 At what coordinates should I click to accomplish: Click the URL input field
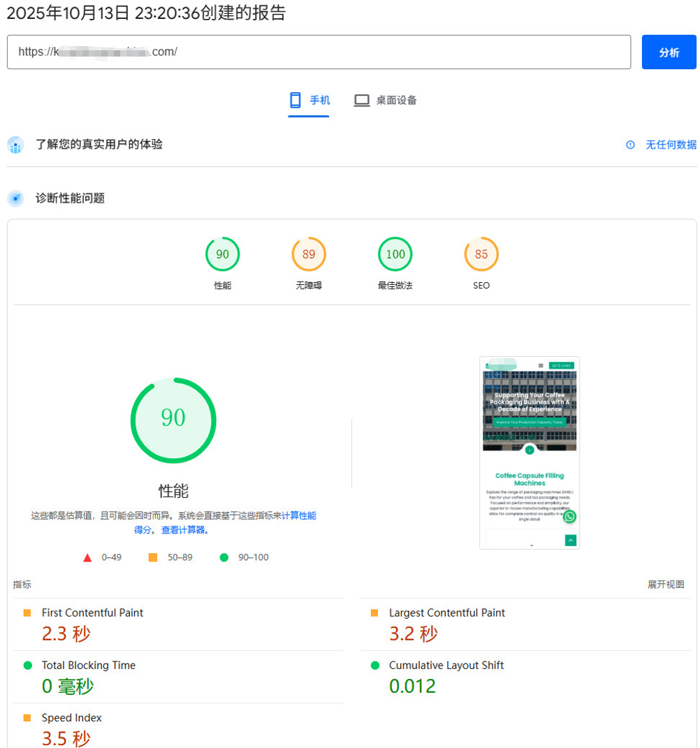click(319, 52)
